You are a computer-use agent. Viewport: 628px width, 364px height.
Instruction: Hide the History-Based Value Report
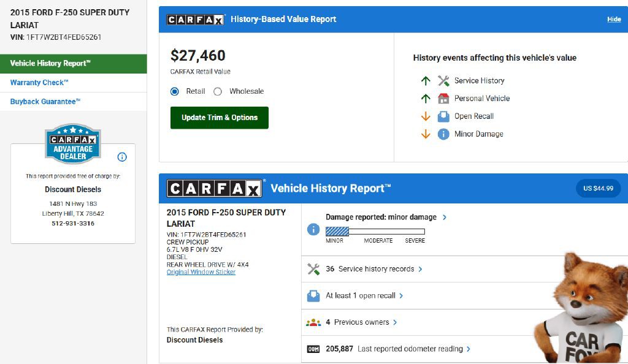click(x=614, y=20)
